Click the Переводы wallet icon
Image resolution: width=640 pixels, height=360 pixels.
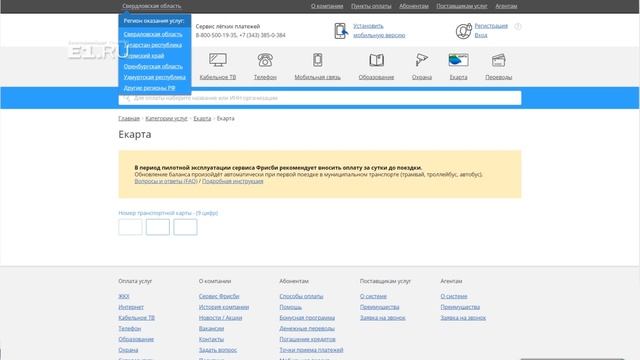498,60
